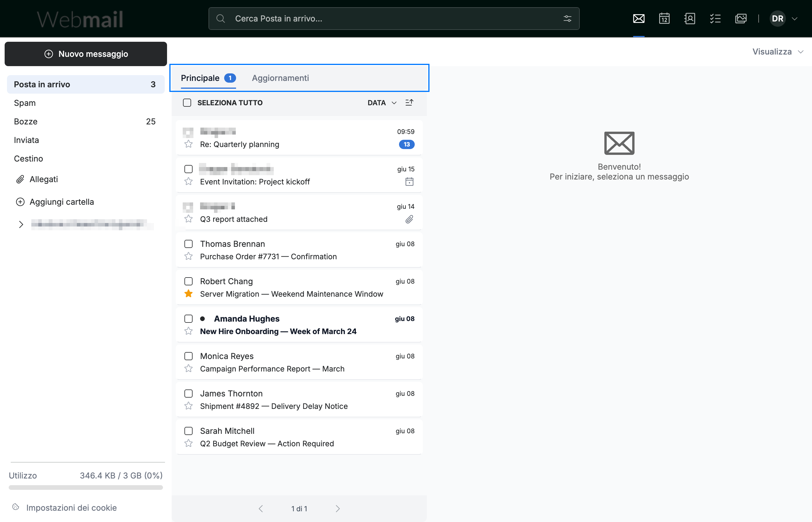Select checkbox for Event Invitation message
The image size is (812, 522).
click(188, 169)
